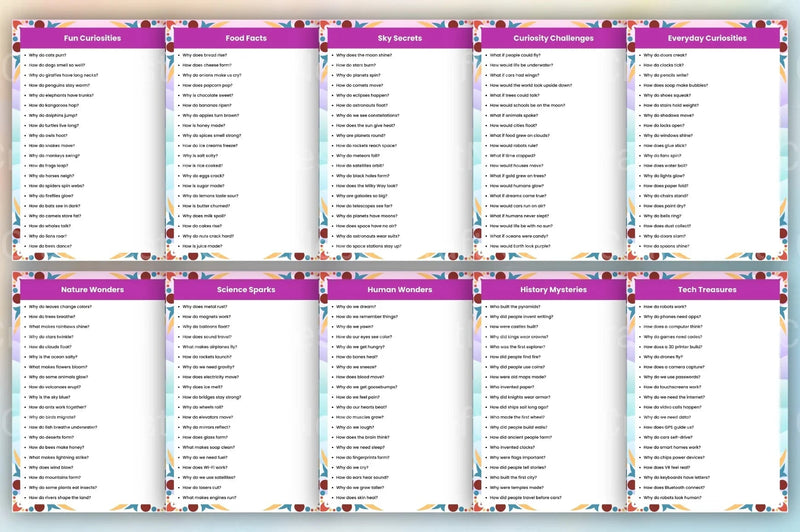800x532 pixels.
Task: Click 'Why do cats purr?' list item
Action: tap(47, 55)
